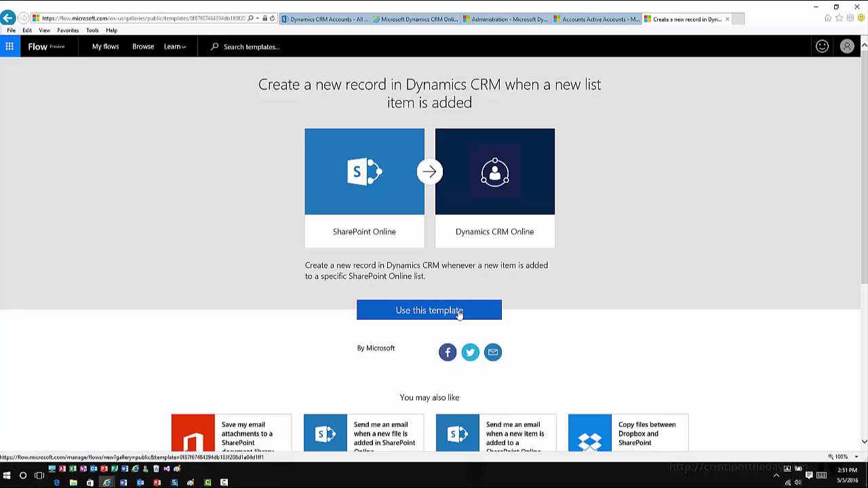The height and width of the screenshot is (488, 868).
Task: Open 'new item is added' email template
Action: pos(496,433)
